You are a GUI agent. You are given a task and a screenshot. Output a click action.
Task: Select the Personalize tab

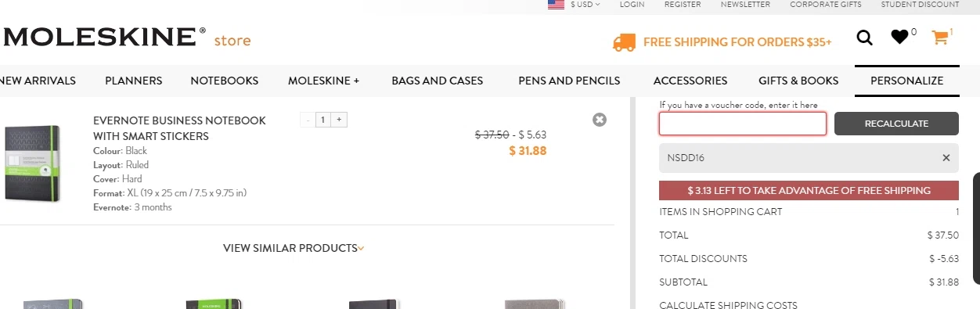click(906, 81)
